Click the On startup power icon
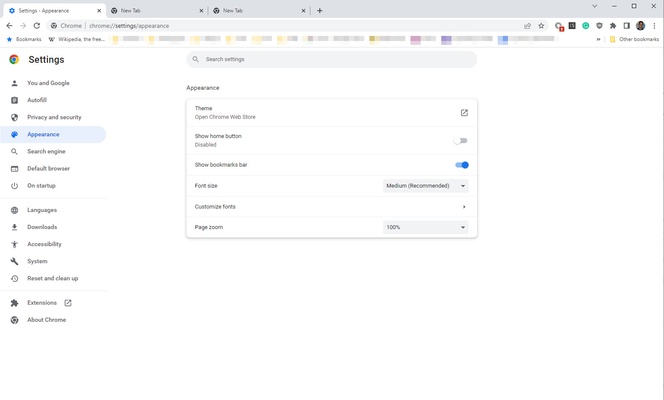 point(14,186)
